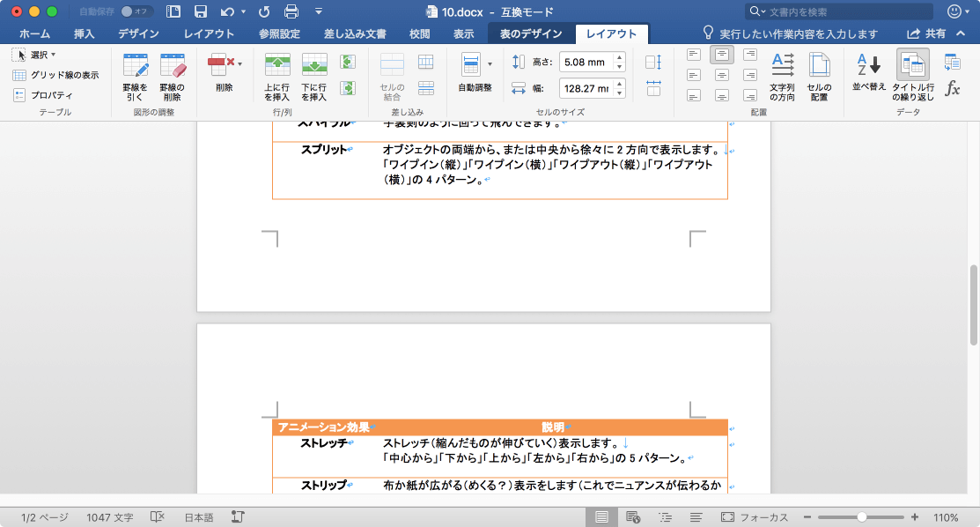This screenshot has height=527, width=980.
Task: Click the zoom in plus button
Action: click(915, 517)
